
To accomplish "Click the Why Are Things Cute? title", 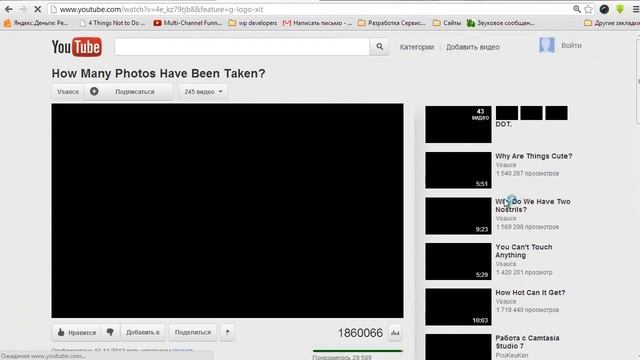I will 534,156.
